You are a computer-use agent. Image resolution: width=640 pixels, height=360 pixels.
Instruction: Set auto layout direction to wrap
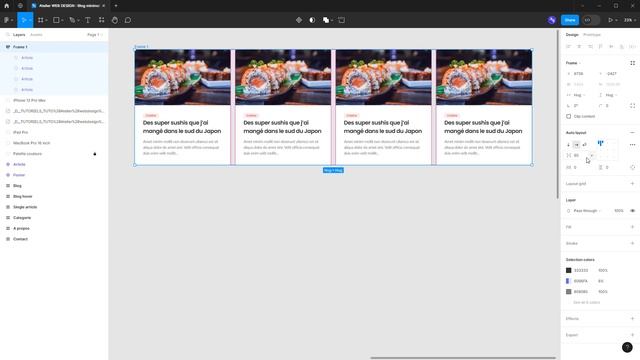(584, 144)
